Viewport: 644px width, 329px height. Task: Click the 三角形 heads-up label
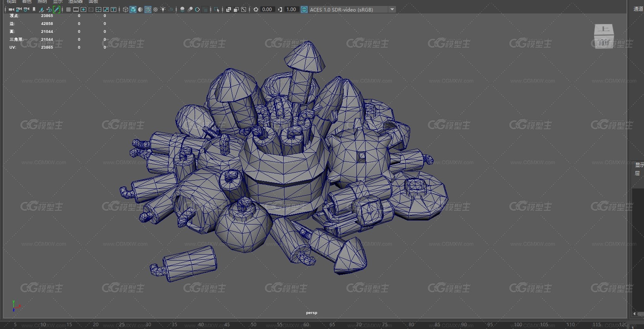point(16,40)
